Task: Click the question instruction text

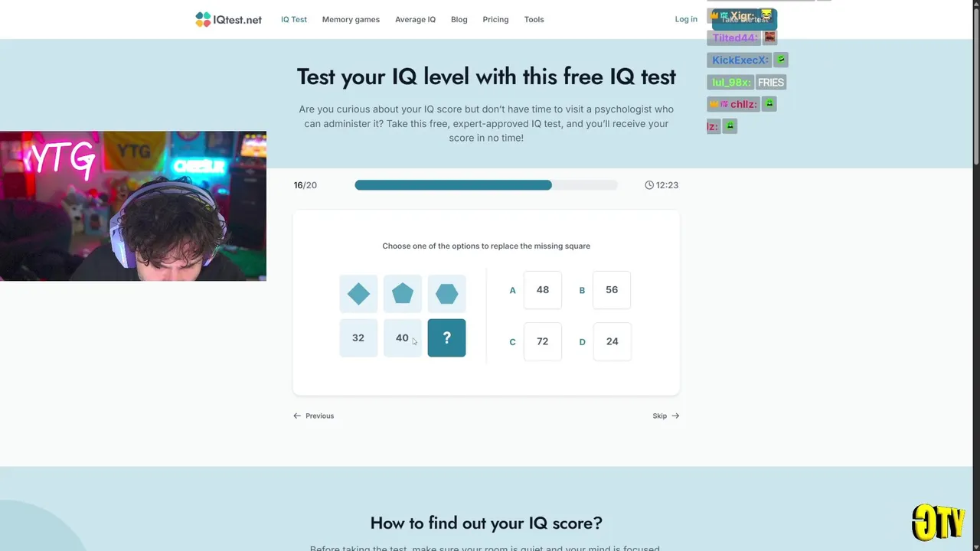Action: [486, 246]
